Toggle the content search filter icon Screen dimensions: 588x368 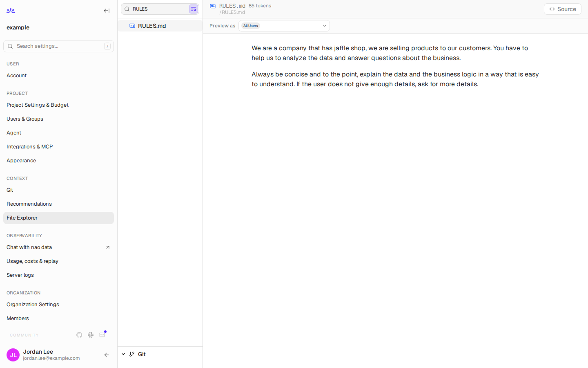194,9
